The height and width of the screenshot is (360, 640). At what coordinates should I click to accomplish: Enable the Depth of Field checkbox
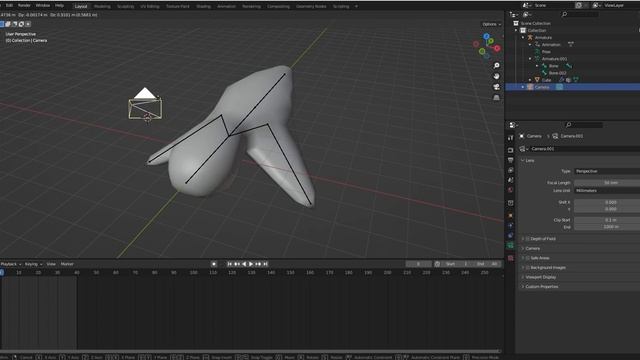pos(528,239)
